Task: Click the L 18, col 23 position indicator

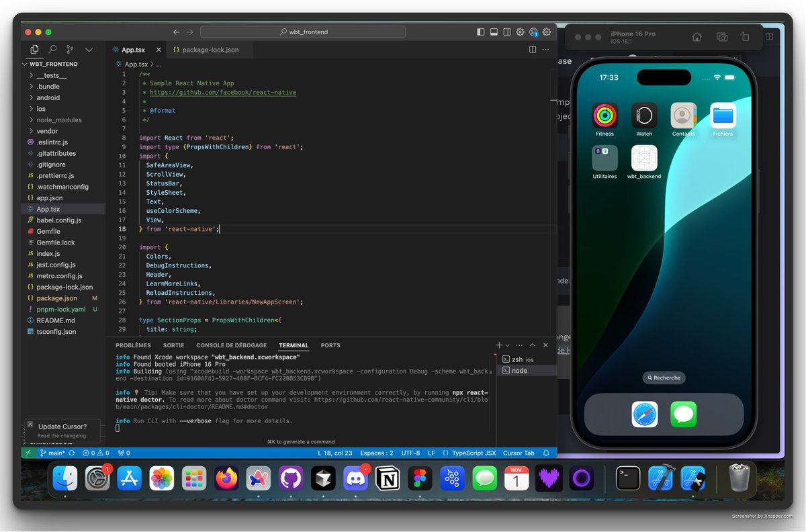Action: [335, 453]
